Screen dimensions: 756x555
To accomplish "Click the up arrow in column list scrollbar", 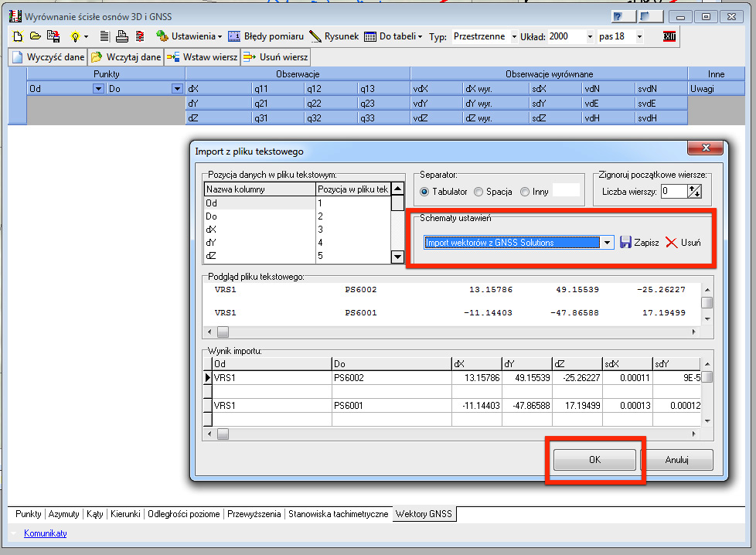I will [x=397, y=189].
